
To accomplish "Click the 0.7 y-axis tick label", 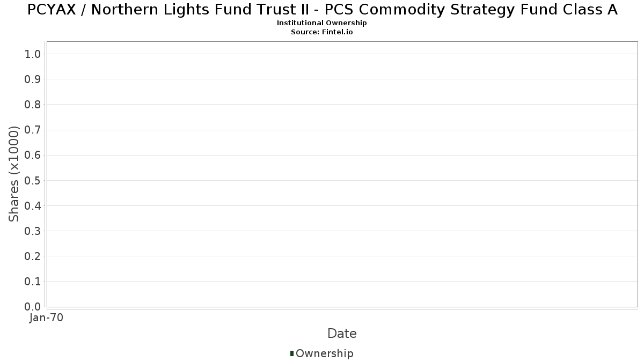I will [33, 130].
